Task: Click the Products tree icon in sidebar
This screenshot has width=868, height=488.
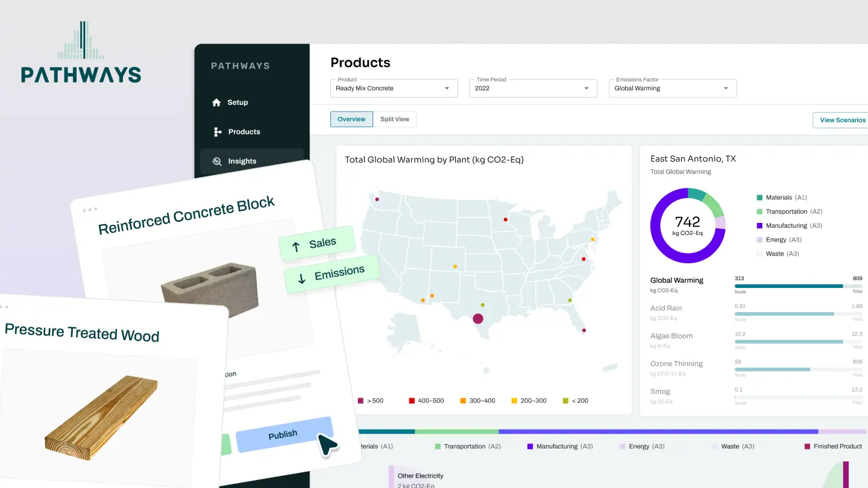Action: coord(218,132)
